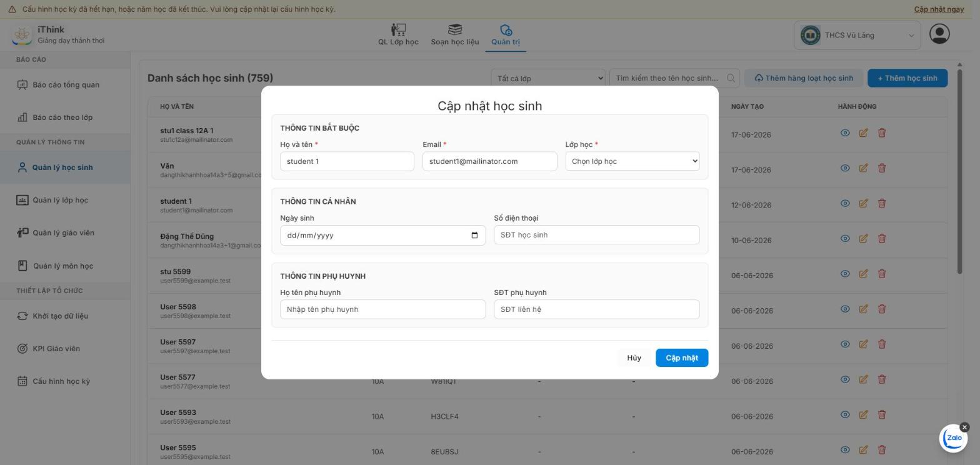View stu 5599 with the eye icon
The image size is (980, 465).
point(845,274)
